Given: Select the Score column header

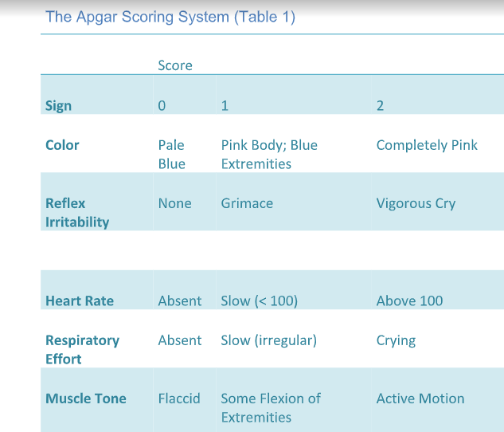Looking at the screenshot, I should pos(175,65).
